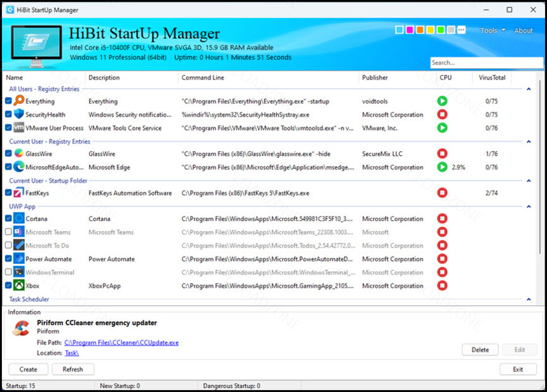Click the Power Automate icon

click(x=19, y=258)
